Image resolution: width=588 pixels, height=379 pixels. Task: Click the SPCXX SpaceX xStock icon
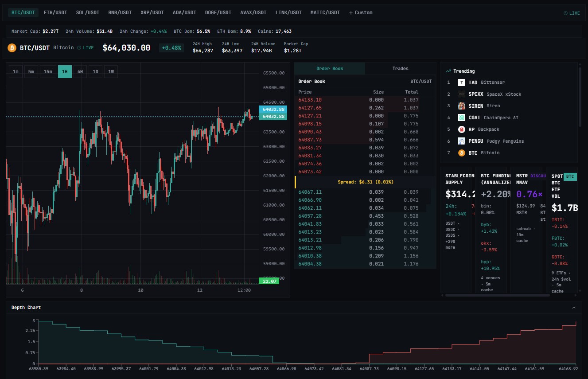tap(461, 94)
